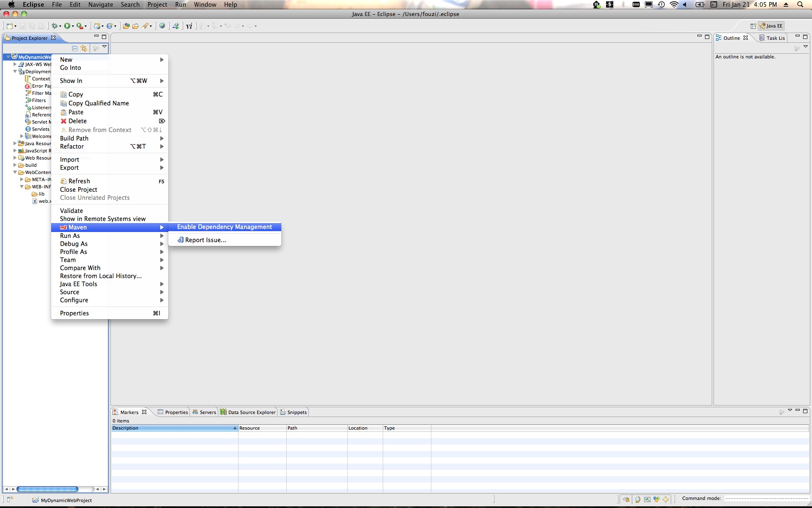The width and height of the screenshot is (812, 508).
Task: Click the green Run toolbar icon
Action: (x=67, y=26)
